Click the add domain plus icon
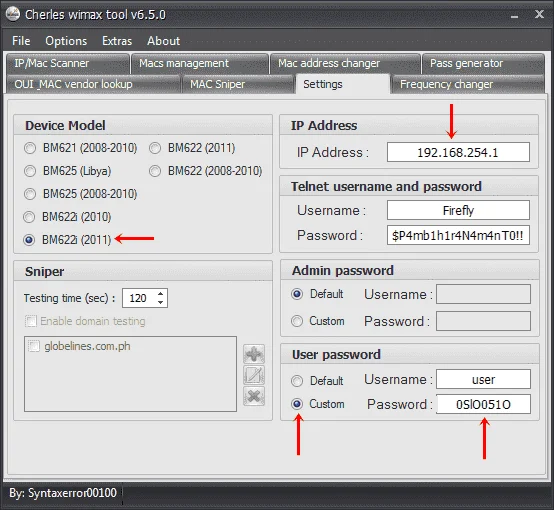 click(x=254, y=354)
